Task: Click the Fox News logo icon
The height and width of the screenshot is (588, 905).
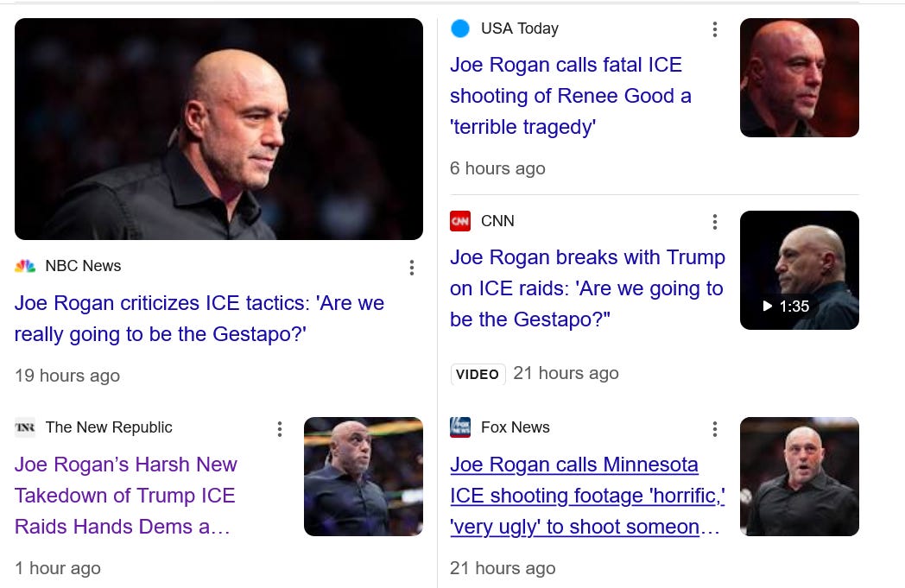Action: click(460, 427)
